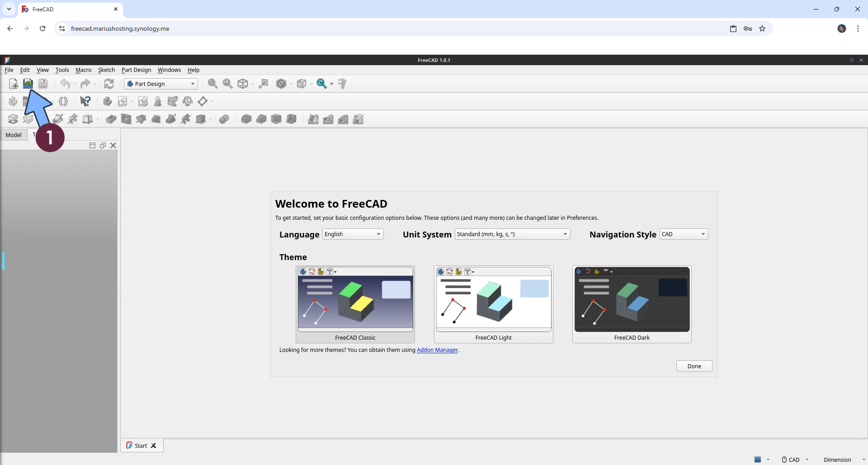Image resolution: width=868 pixels, height=465 pixels.
Task: Click the Fit Selection zoom icon
Action: [x=227, y=84]
